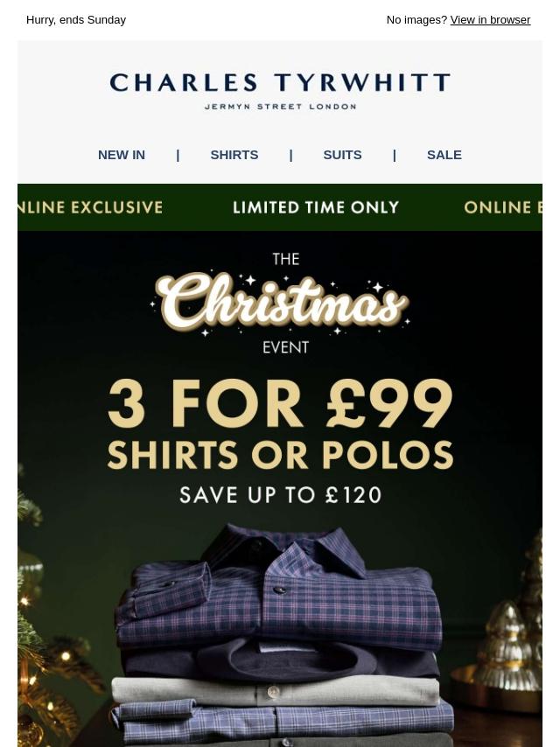This screenshot has height=747, width=560.
Task: Select SUITS in the navigation
Action: pos(342,155)
